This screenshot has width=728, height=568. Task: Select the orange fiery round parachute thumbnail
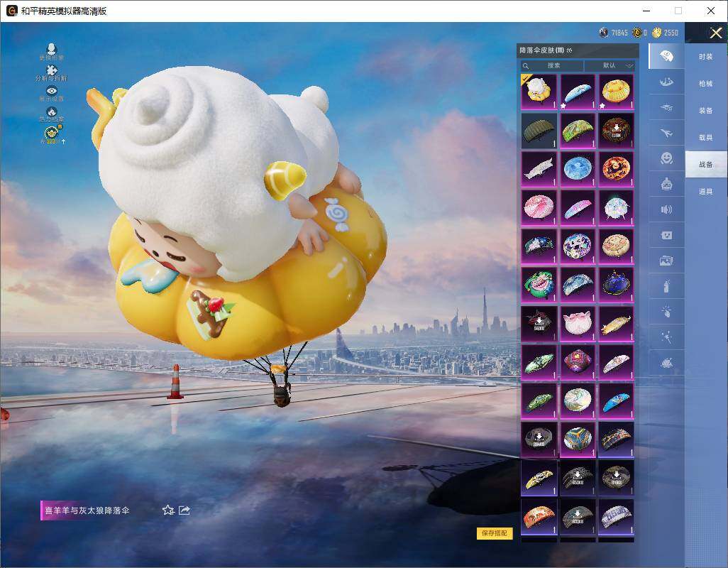click(x=616, y=169)
